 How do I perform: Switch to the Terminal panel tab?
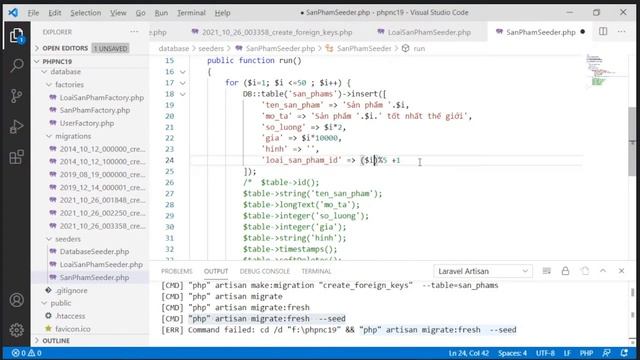point(316,271)
